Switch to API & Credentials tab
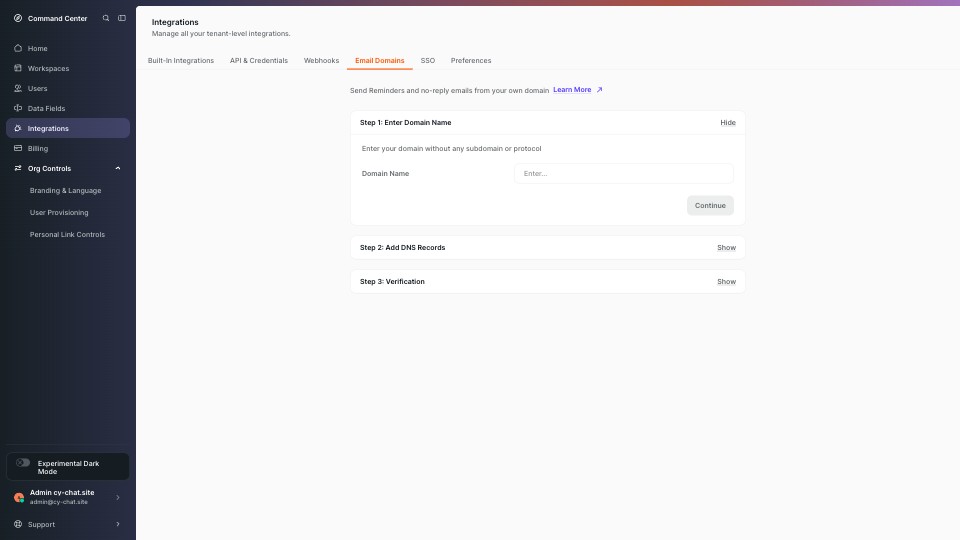Image resolution: width=960 pixels, height=540 pixels. [259, 61]
